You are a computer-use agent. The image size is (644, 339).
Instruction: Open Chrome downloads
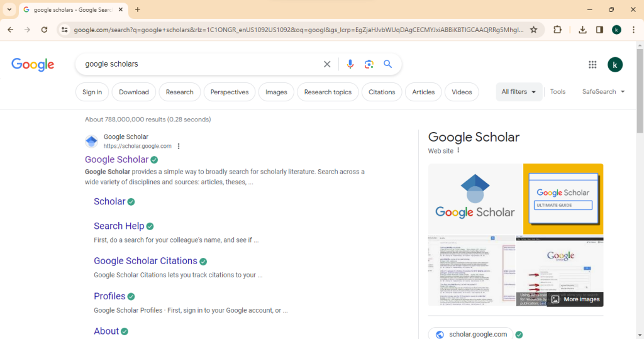tap(582, 30)
